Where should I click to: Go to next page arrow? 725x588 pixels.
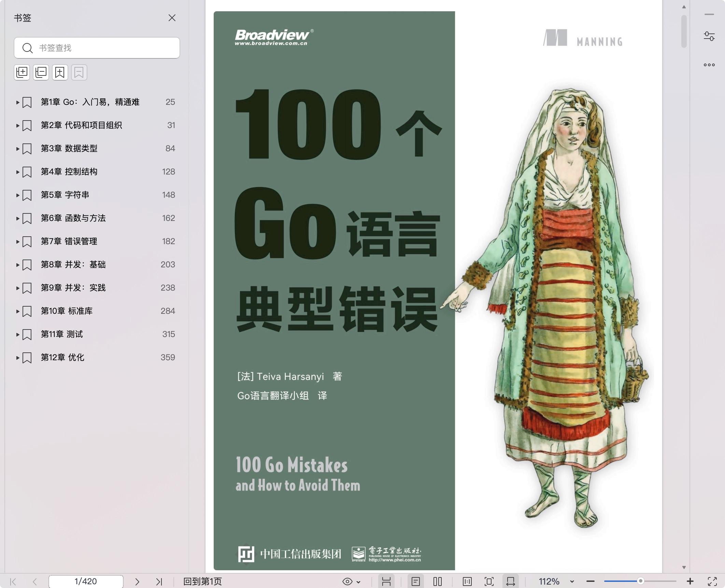(x=137, y=582)
